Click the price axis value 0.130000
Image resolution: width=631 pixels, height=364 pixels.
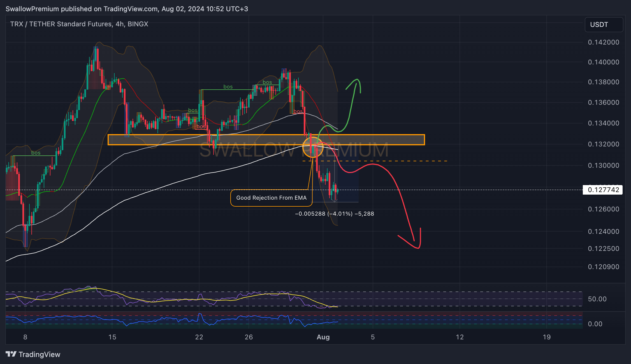(x=604, y=165)
